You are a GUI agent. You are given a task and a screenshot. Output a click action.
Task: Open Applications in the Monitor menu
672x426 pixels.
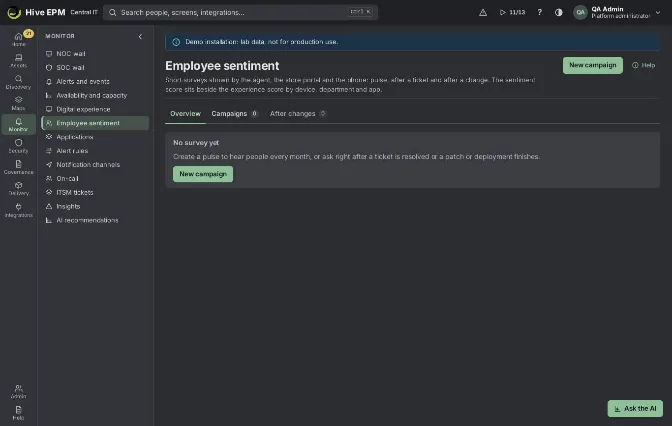click(x=95, y=137)
